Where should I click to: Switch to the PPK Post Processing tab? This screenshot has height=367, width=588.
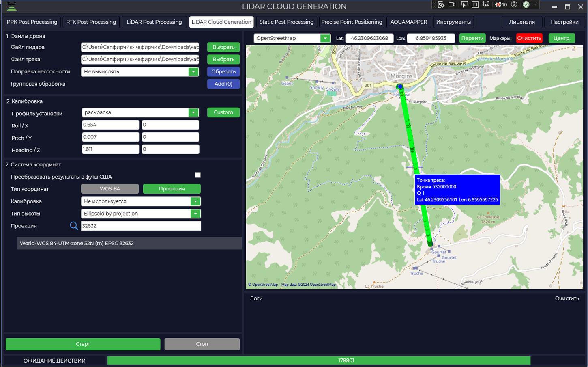point(32,22)
